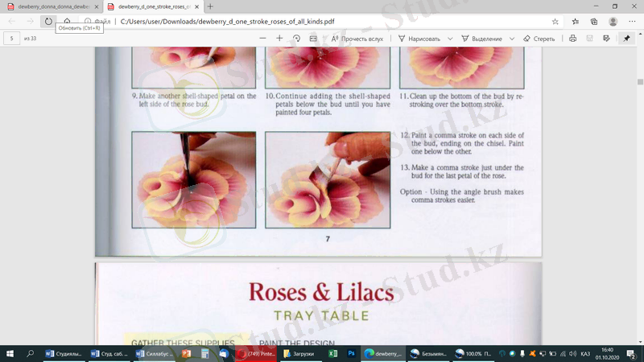
Task: Print the PDF document
Action: [572, 38]
